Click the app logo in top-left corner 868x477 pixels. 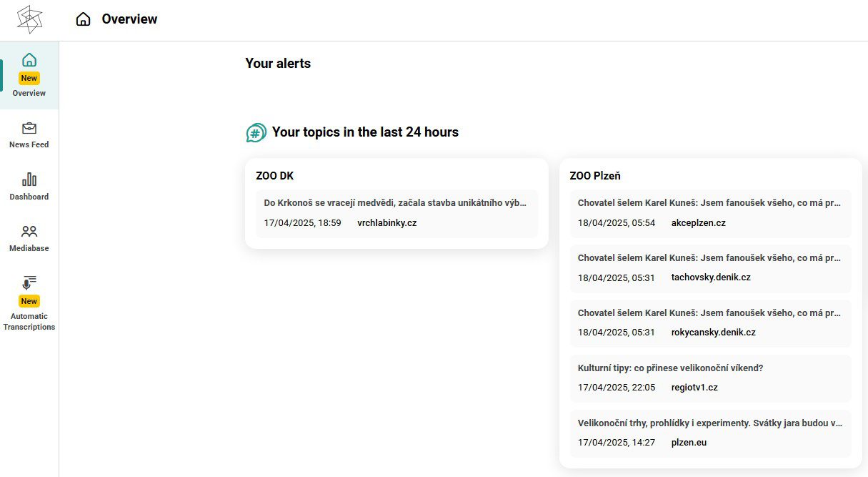coord(29,20)
